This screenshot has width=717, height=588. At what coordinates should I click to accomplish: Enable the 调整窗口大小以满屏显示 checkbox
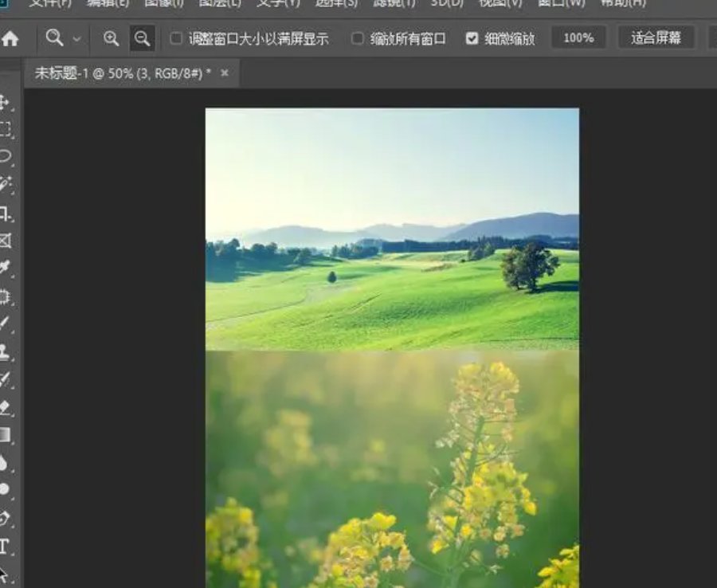[174, 37]
